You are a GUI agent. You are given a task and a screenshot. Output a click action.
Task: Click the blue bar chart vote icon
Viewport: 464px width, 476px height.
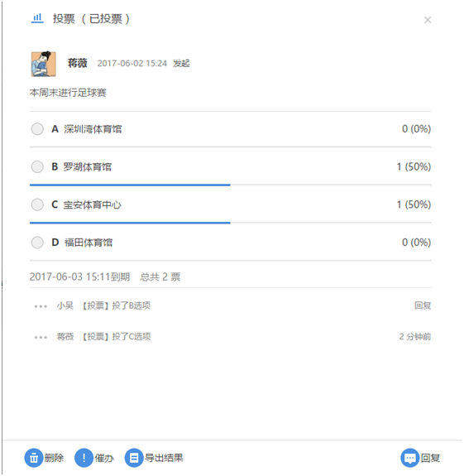[37, 18]
